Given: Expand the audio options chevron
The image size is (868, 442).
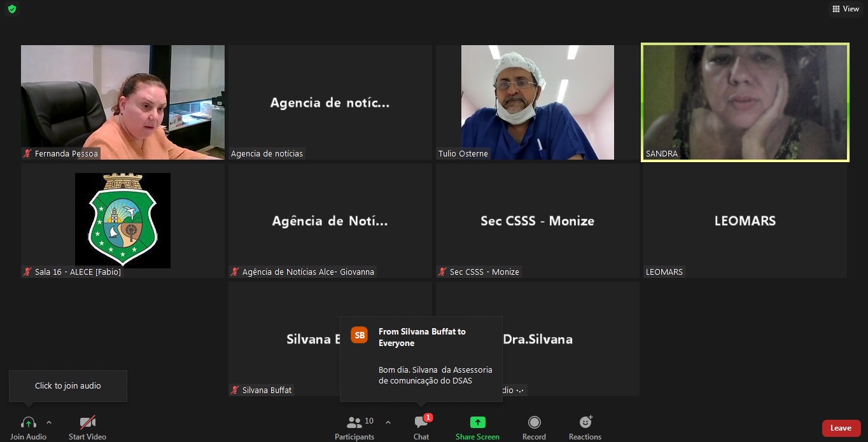Looking at the screenshot, I should 49,422.
